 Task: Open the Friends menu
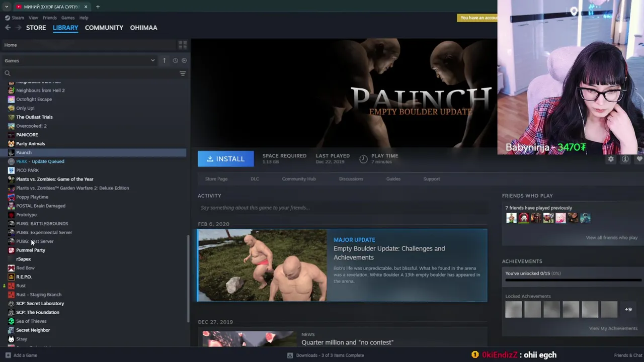(50, 18)
